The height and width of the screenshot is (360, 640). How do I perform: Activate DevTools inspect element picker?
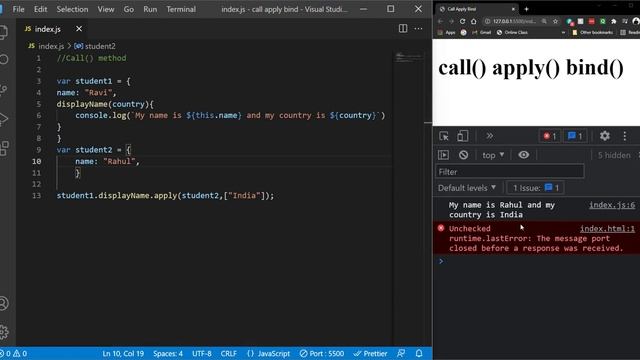click(x=444, y=136)
